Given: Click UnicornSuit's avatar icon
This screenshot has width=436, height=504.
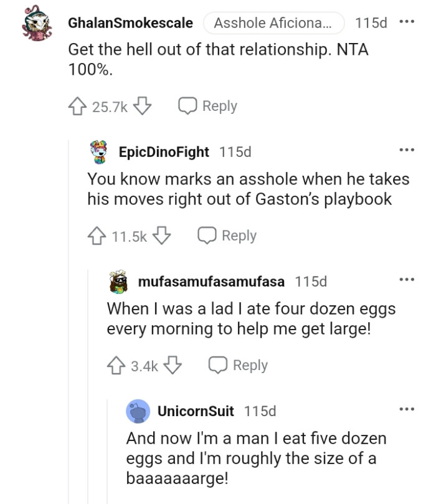Looking at the screenshot, I should point(138,411).
